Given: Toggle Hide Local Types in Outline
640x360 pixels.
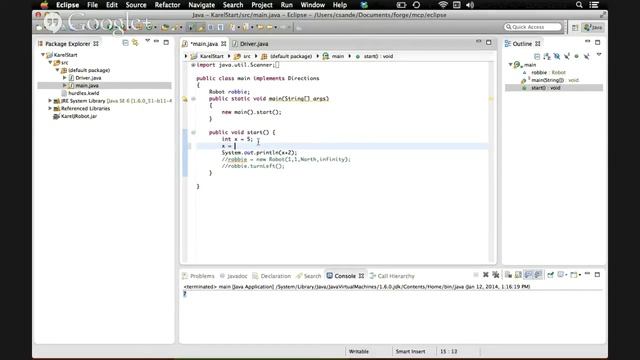Looking at the screenshot, I should coord(587,56).
